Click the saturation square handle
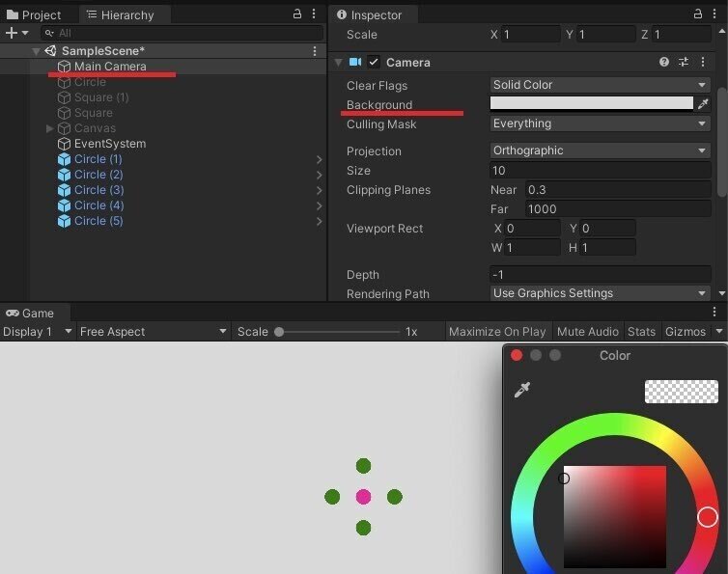Viewport: 728px width, 574px height. coord(564,478)
